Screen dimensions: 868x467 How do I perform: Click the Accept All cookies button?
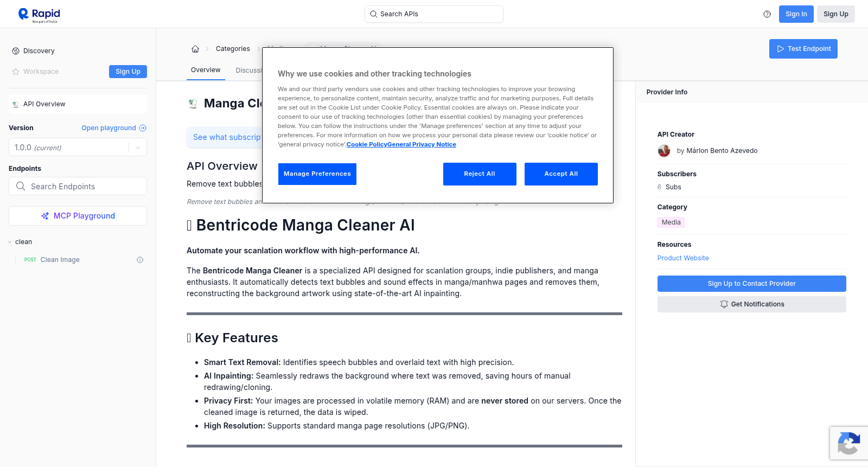coord(561,174)
